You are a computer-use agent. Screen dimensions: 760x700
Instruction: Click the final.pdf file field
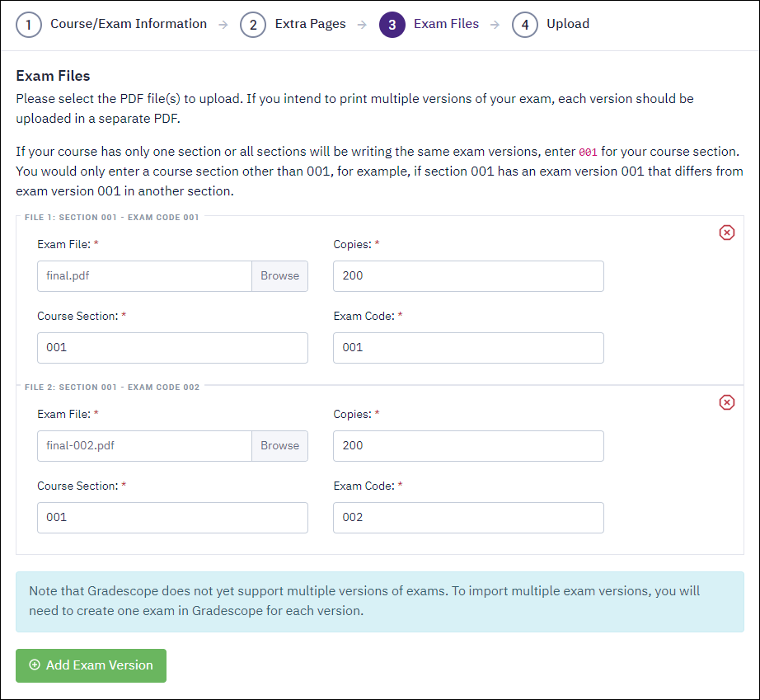pos(144,276)
